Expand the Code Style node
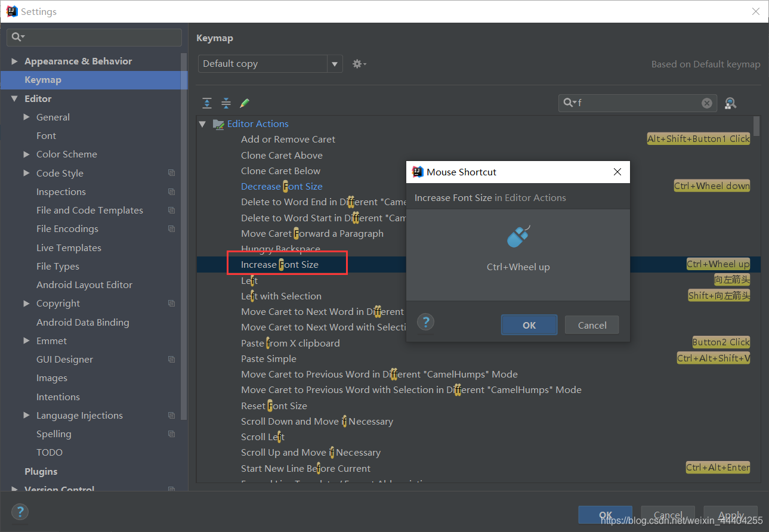769x532 pixels. click(26, 173)
